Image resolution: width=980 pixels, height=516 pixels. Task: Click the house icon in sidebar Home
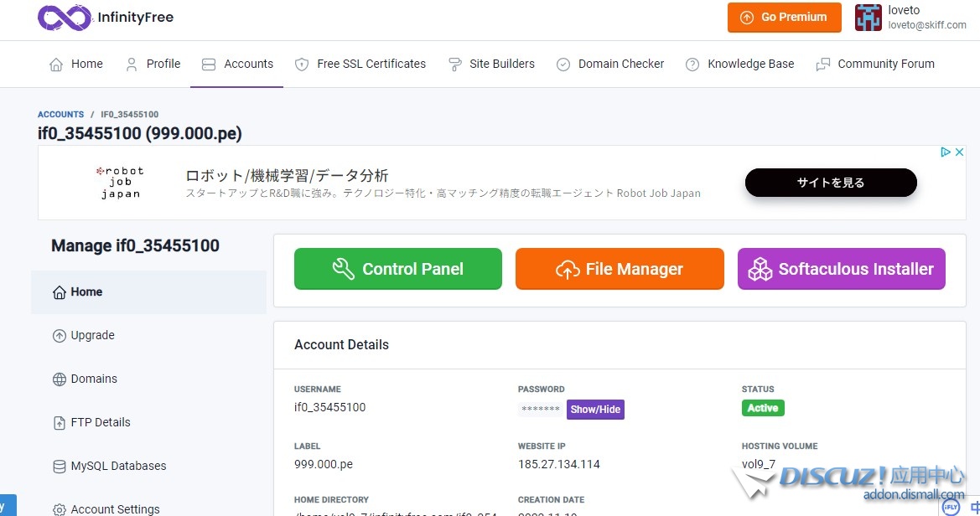pyautogui.click(x=60, y=292)
